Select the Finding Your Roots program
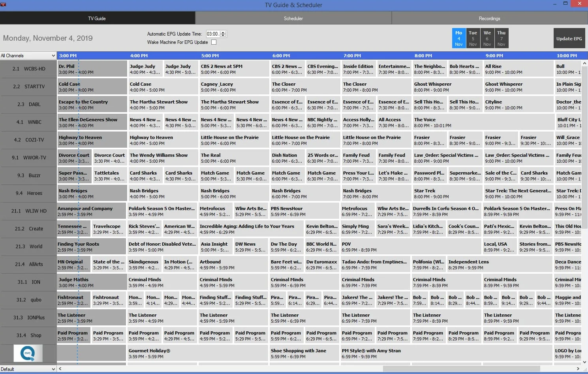Screen dimensions: 588x374 tap(92, 246)
